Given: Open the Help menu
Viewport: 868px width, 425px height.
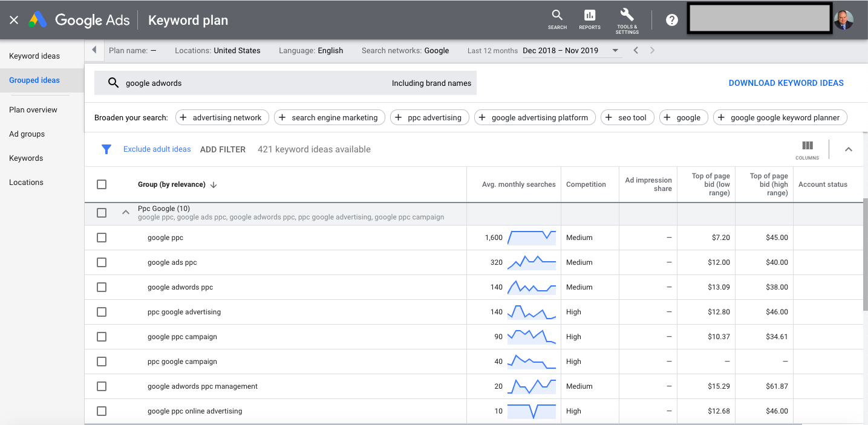Looking at the screenshot, I should click(671, 19).
